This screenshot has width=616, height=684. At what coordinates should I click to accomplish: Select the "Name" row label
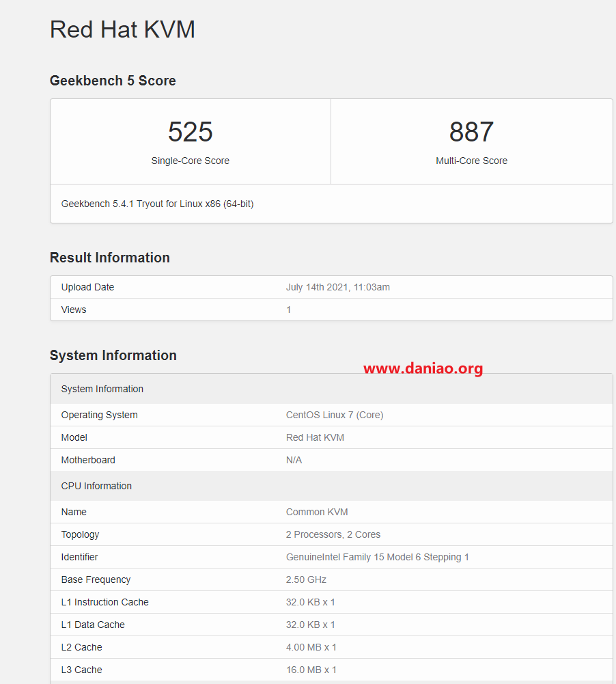point(74,512)
